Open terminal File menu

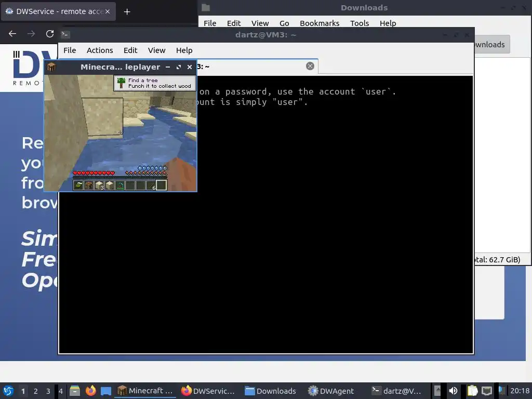point(70,50)
